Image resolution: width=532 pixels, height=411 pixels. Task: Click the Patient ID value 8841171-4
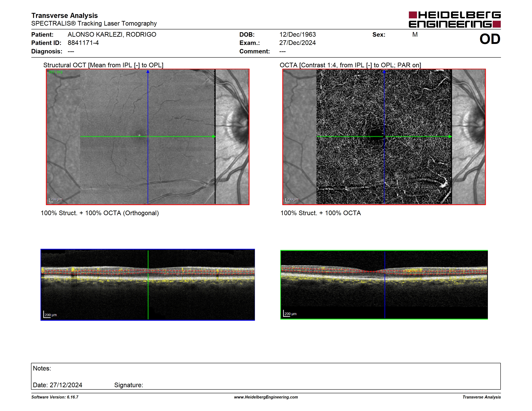[83, 43]
